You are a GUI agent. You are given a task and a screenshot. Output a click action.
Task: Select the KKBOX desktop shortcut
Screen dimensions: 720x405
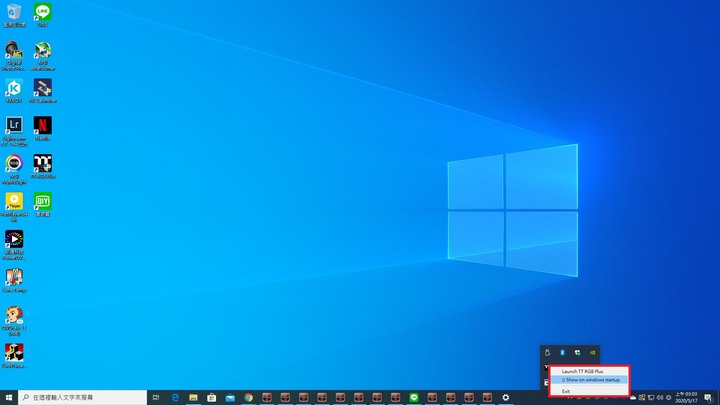tap(14, 90)
